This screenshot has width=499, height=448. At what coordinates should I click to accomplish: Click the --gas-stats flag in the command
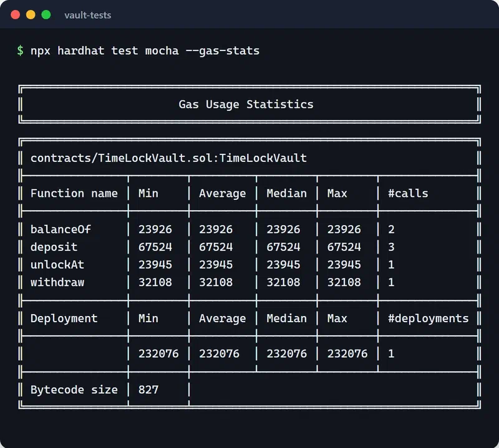[223, 50]
